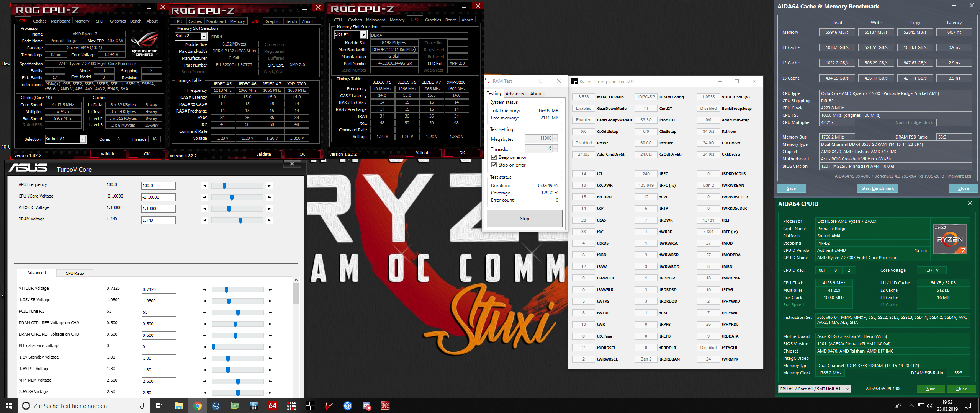
Task: Show hidden system tray icons
Action: tap(911, 406)
